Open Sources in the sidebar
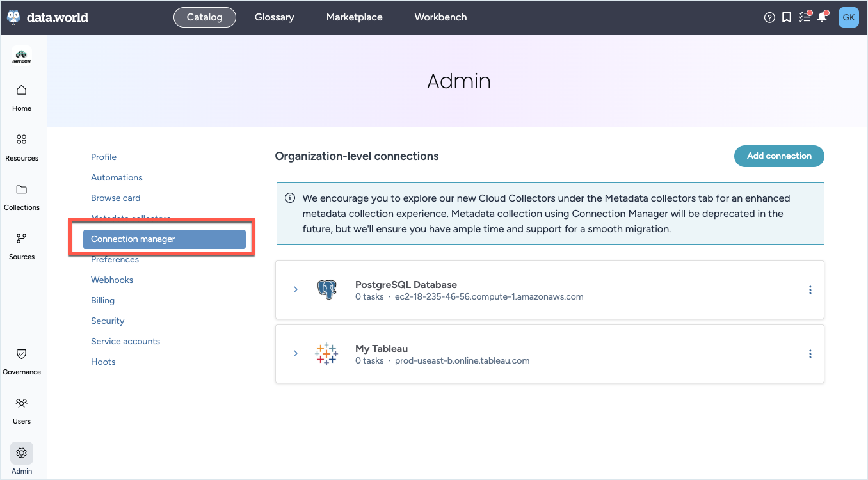This screenshot has width=868, height=480. pyautogui.click(x=22, y=245)
